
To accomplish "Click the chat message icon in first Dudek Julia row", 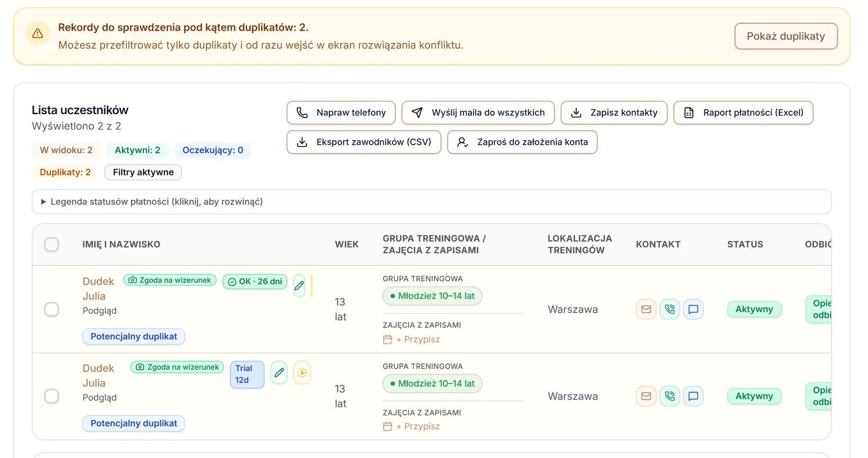I will pos(693,309).
